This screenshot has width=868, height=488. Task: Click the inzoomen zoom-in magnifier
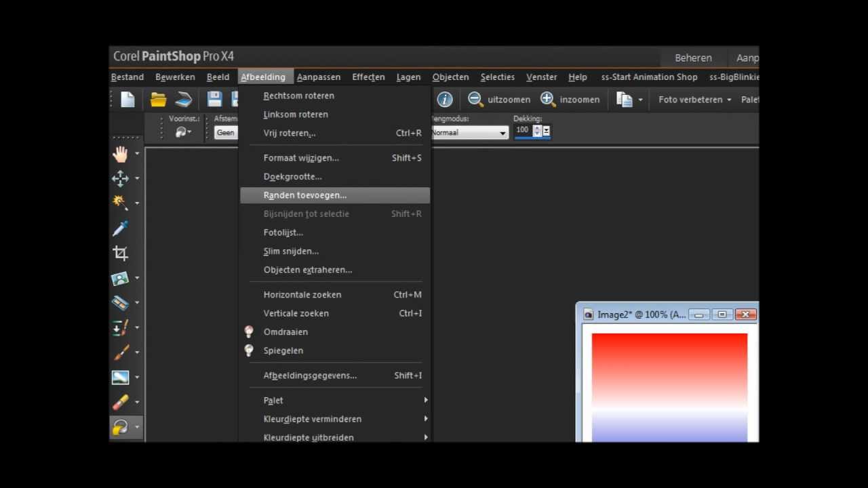[x=548, y=100]
